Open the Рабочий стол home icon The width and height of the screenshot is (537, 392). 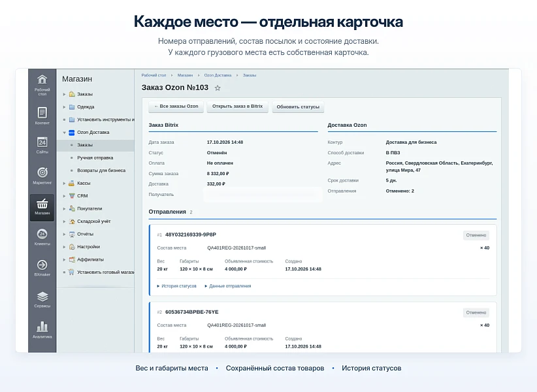point(42,80)
